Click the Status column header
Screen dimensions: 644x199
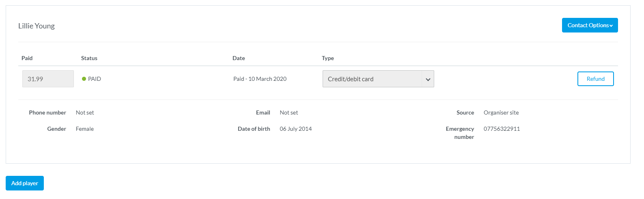[x=89, y=58]
